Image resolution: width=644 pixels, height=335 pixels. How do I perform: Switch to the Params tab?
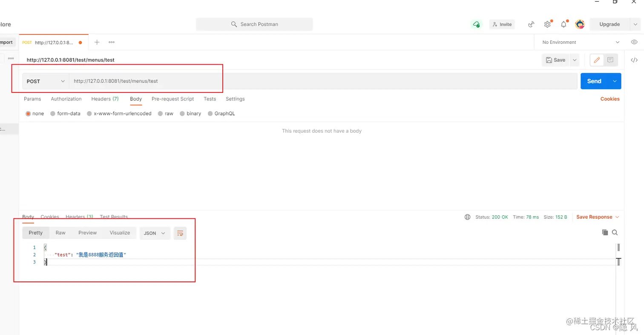tap(32, 99)
